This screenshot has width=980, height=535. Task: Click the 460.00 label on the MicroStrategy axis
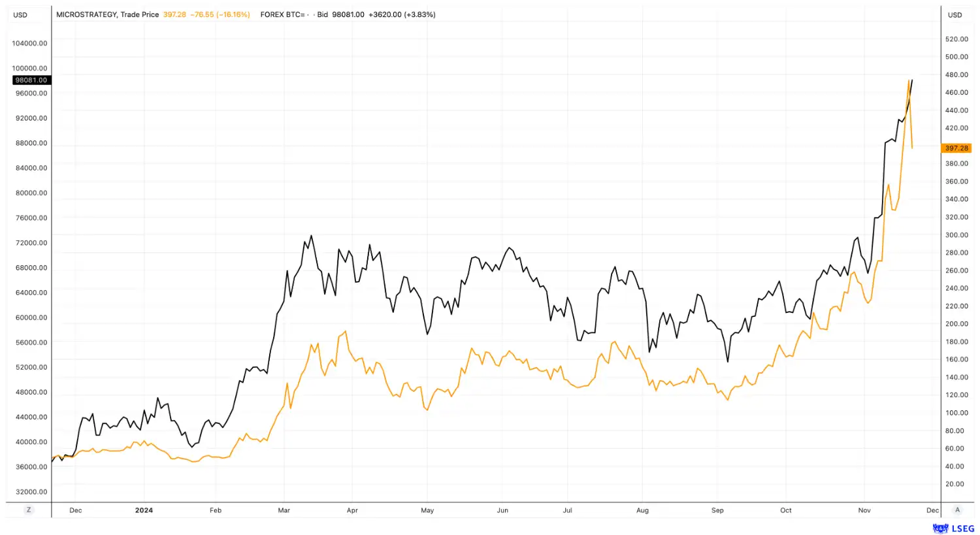pyautogui.click(x=956, y=92)
